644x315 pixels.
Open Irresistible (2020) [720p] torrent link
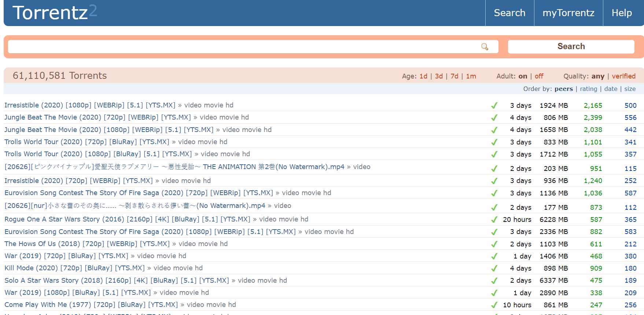tap(78, 181)
